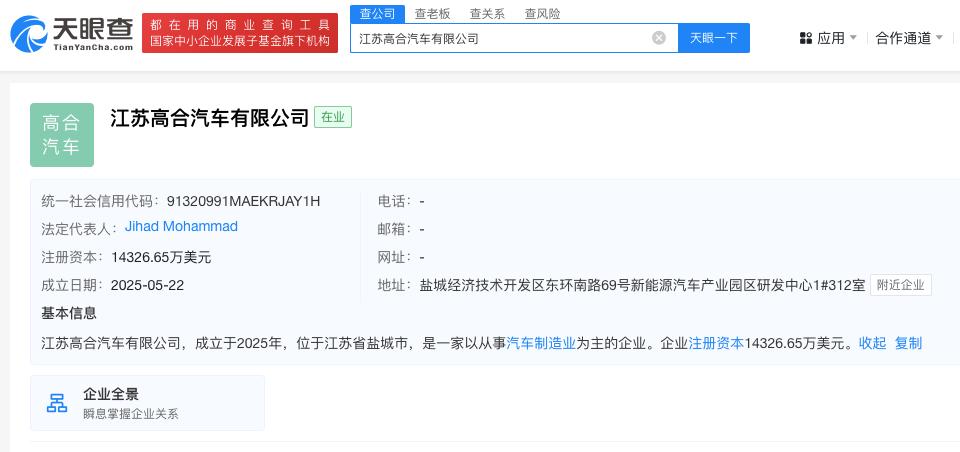Screen dimensions: 960x452
Task: Clear the search box with the X icon
Action: [x=659, y=39]
